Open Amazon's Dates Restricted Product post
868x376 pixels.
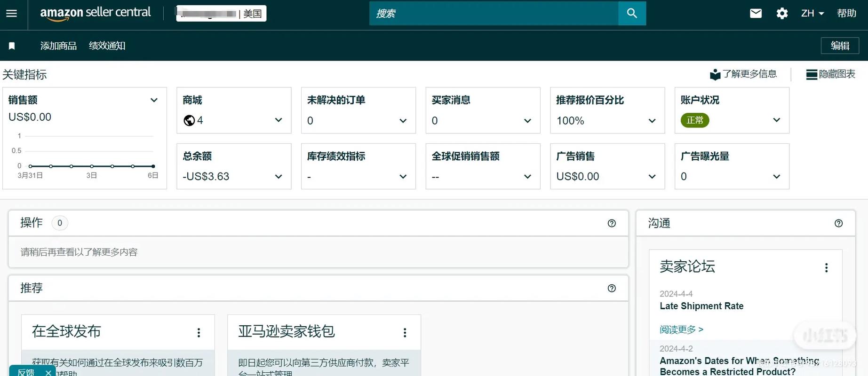pyautogui.click(x=740, y=366)
